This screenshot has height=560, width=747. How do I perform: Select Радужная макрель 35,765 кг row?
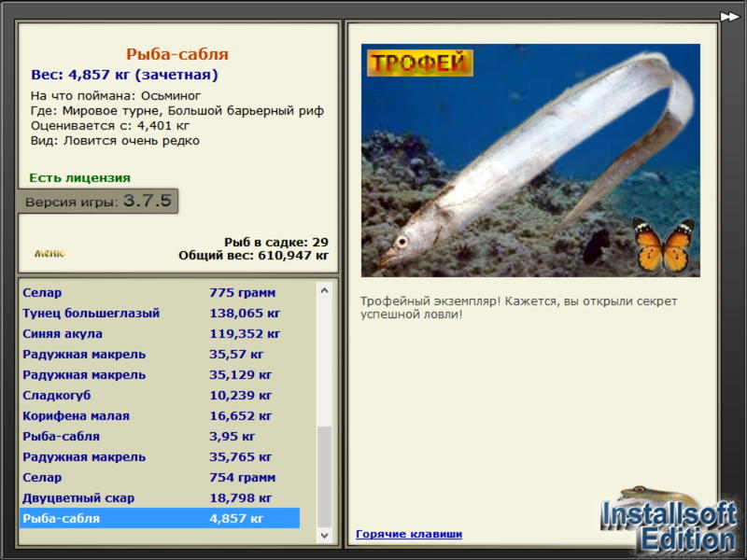[84, 457]
